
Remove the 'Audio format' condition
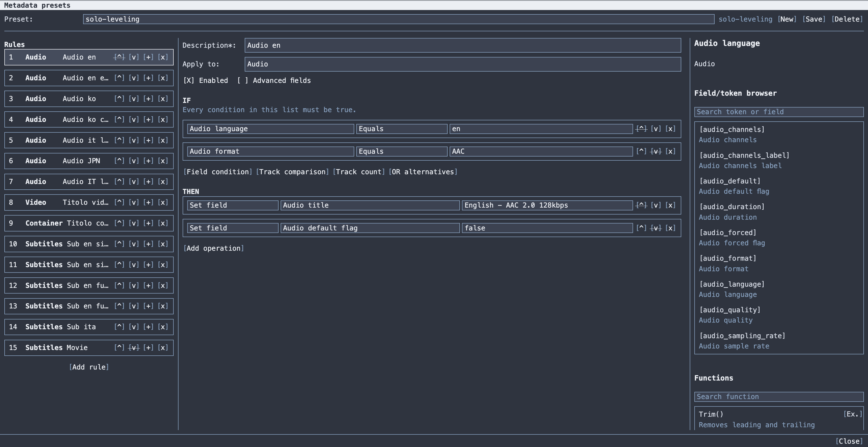click(670, 151)
